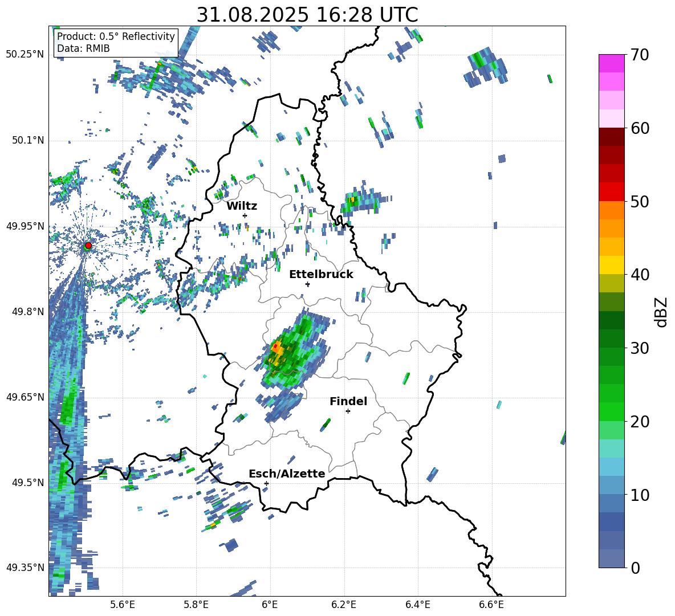Viewport: 675px width, 616px height.
Task: Click the colorbar value 20
Action: pos(640,422)
